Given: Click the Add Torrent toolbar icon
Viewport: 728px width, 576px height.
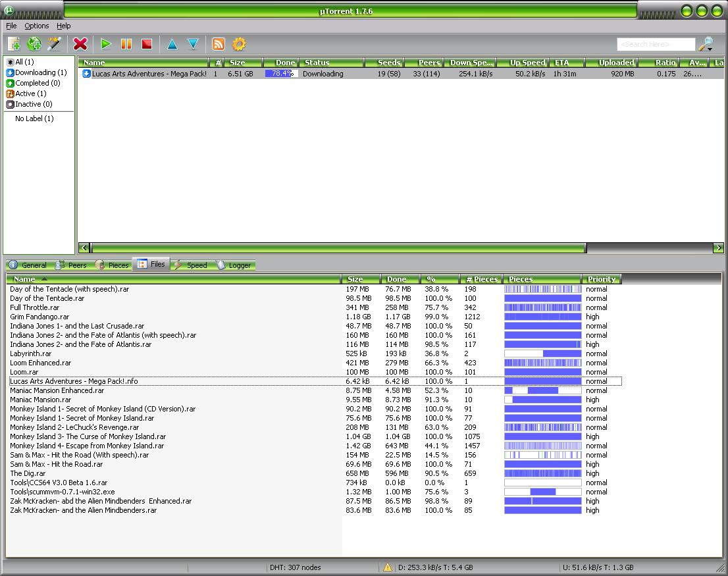Looking at the screenshot, I should (x=14, y=44).
